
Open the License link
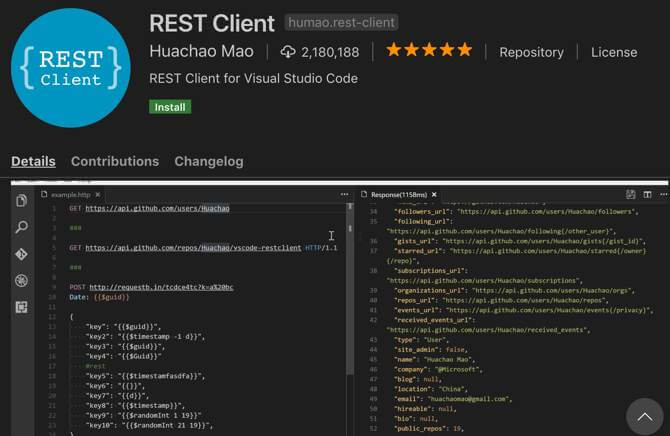click(x=614, y=52)
